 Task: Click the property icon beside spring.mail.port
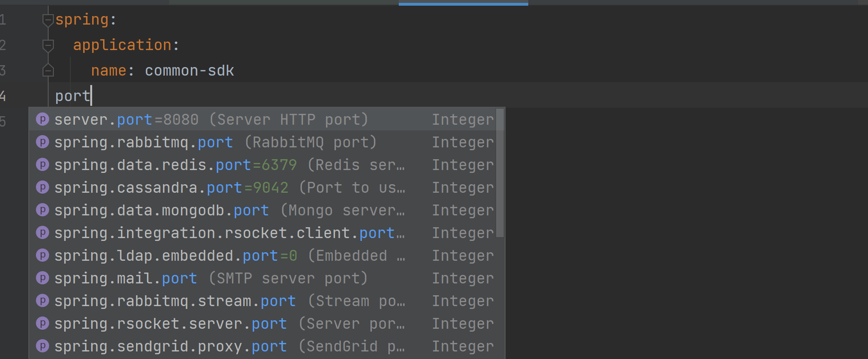(x=43, y=278)
